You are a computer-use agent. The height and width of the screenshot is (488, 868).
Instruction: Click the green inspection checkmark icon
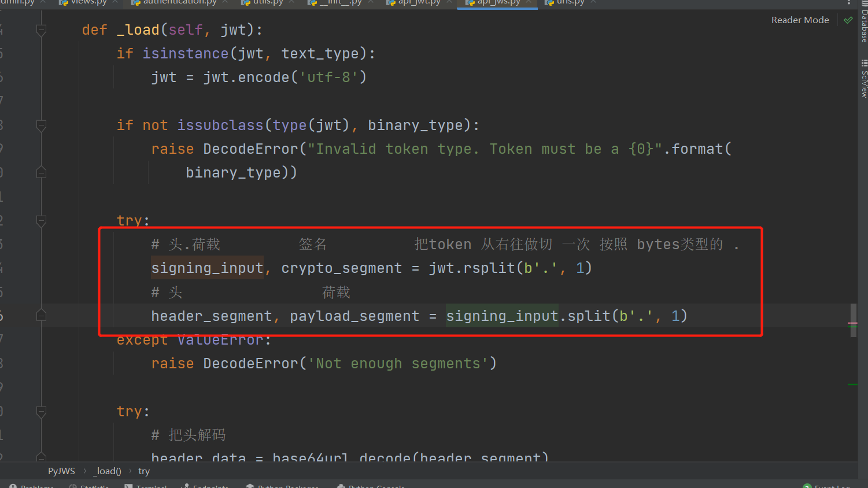848,20
